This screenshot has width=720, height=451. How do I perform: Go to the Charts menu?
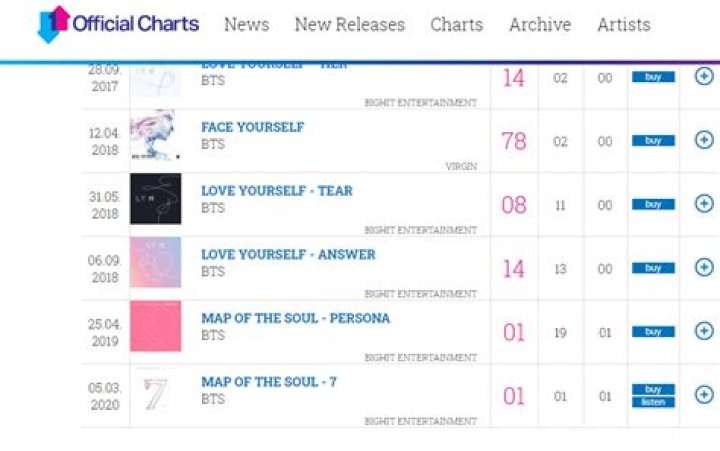coord(457,24)
